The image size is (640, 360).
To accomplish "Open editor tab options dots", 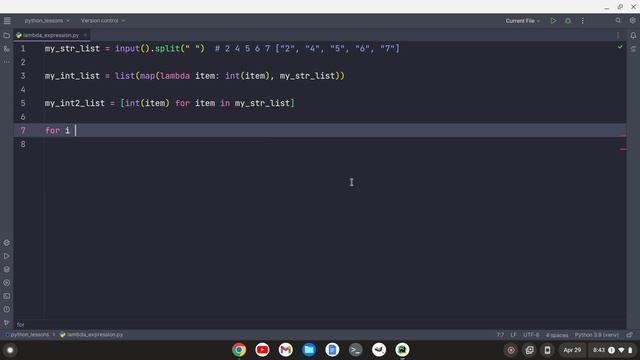I will (x=618, y=36).
